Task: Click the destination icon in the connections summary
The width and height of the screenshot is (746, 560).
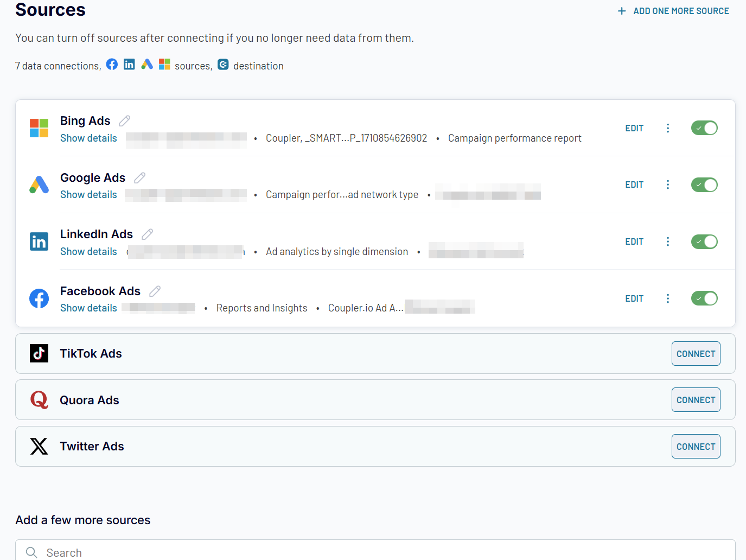Action: [x=223, y=64]
